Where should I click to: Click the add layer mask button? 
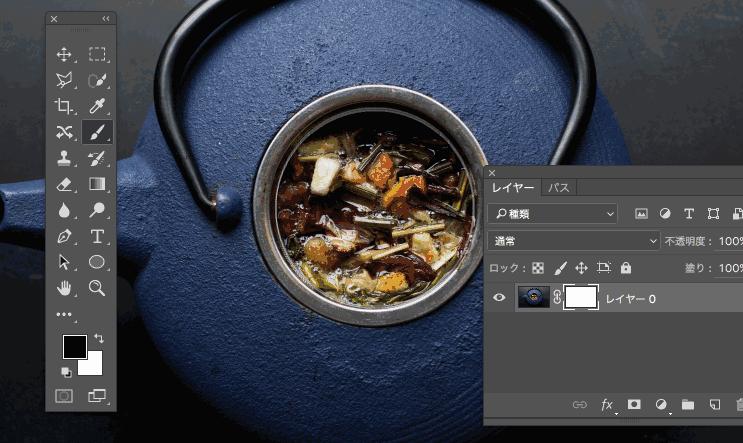click(634, 405)
